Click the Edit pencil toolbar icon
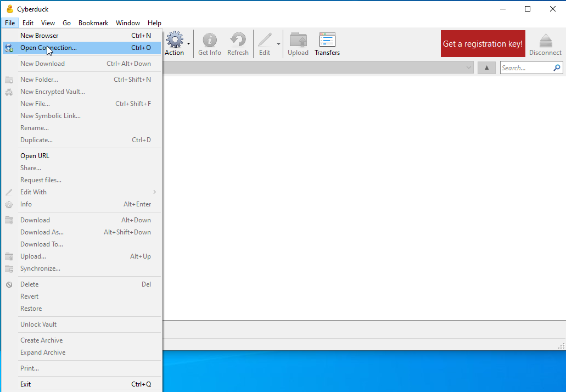The image size is (566, 392). tap(265, 40)
